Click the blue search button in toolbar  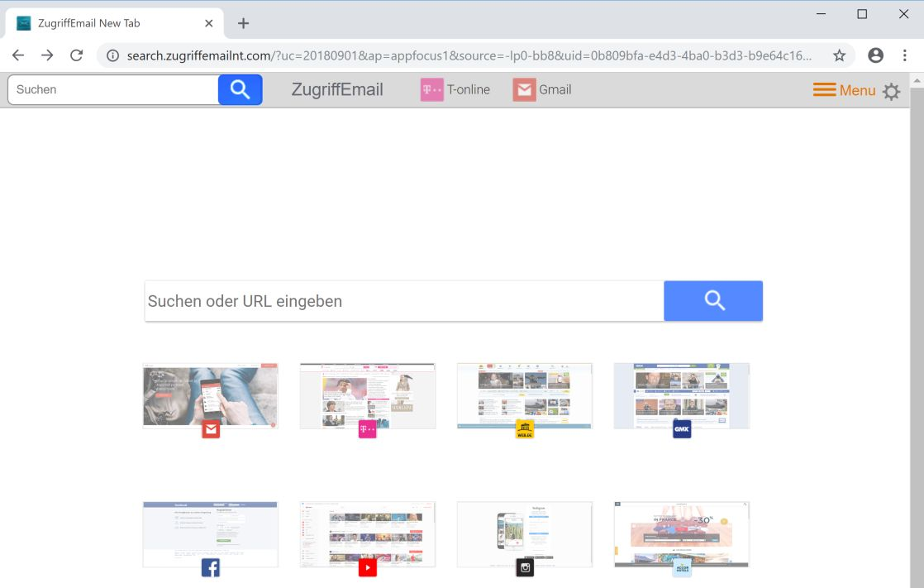[240, 89]
